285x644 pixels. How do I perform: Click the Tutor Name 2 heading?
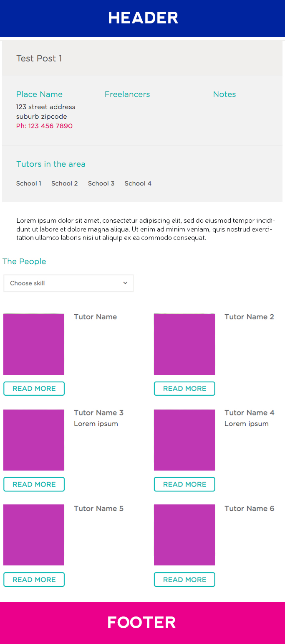pos(249,317)
